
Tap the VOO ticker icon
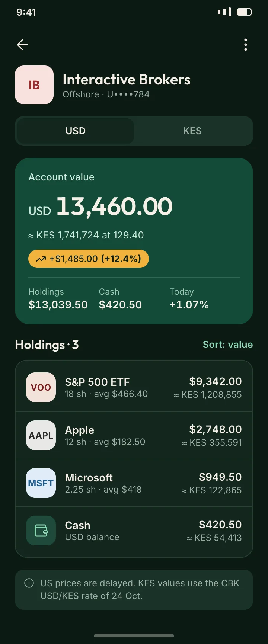[x=41, y=387]
